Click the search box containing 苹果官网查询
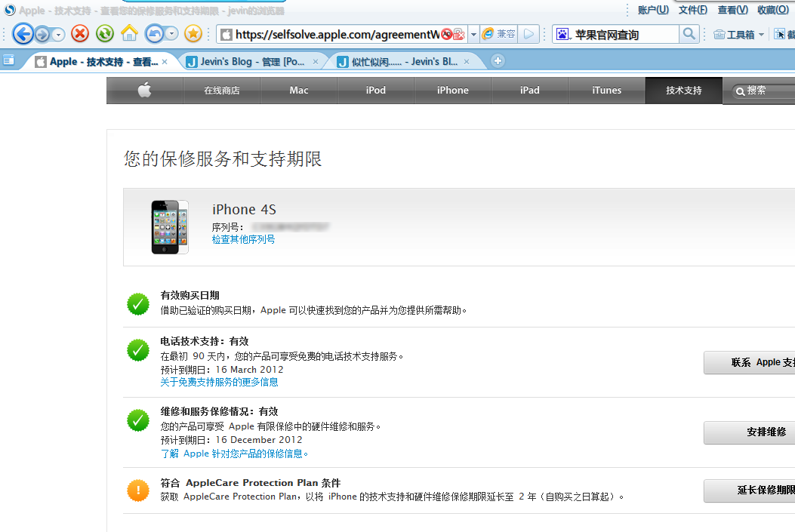Screen dimensions: 795x532 (626, 35)
